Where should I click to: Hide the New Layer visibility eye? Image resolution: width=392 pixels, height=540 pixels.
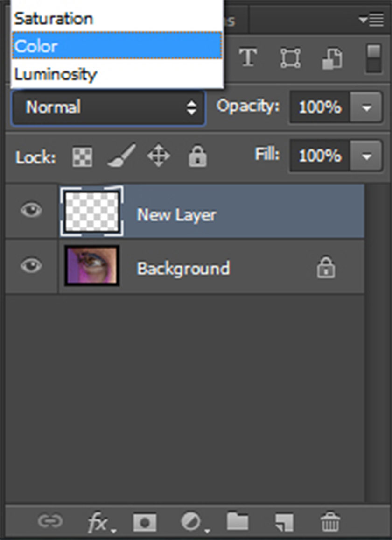(x=31, y=210)
